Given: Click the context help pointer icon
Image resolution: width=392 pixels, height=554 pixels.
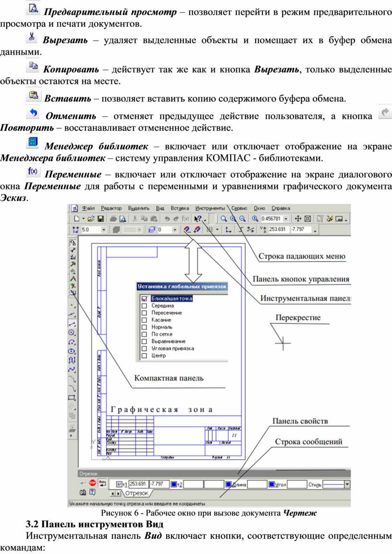Looking at the screenshot, I should 198,219.
